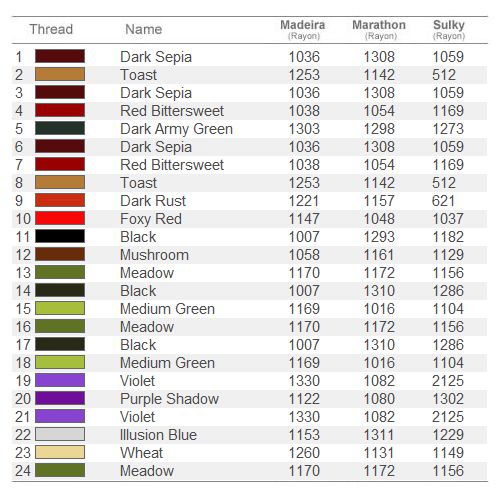The width and height of the screenshot is (500, 492).
Task: Click the Illusion Blue thread name
Action: (158, 435)
